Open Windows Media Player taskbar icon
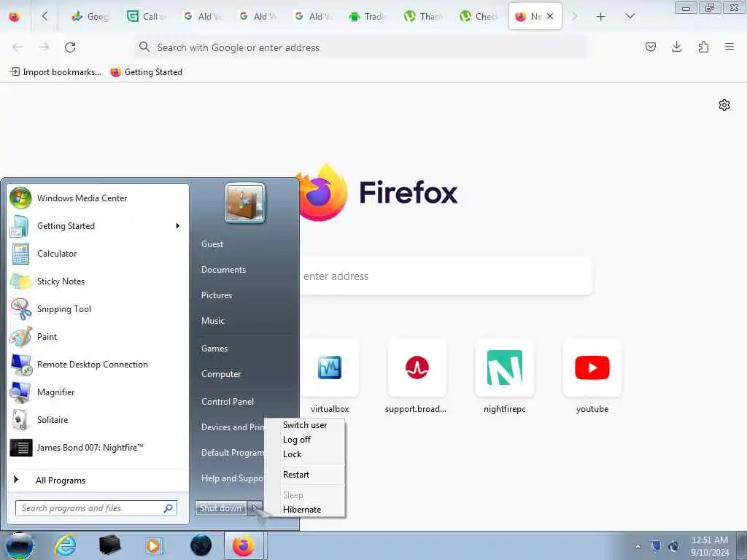The height and width of the screenshot is (560, 747). click(x=154, y=545)
